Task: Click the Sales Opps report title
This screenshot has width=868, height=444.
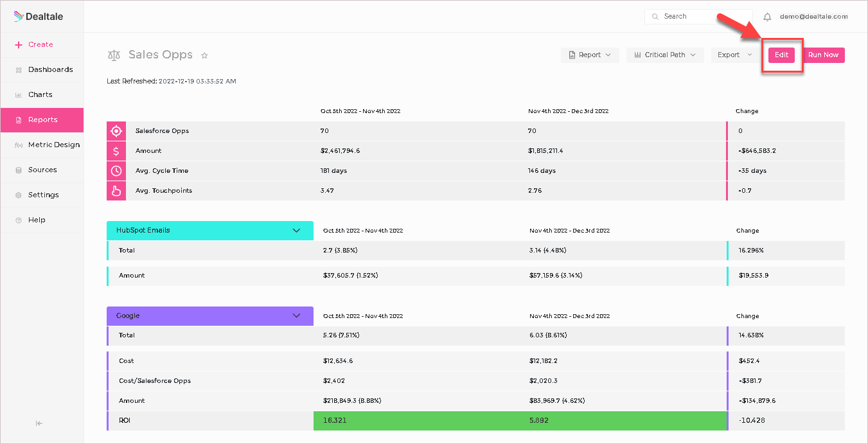Action: [161, 55]
